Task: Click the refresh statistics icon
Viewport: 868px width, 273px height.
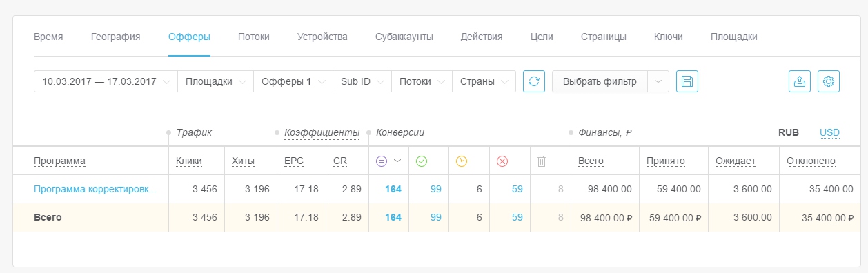Action: 534,81
